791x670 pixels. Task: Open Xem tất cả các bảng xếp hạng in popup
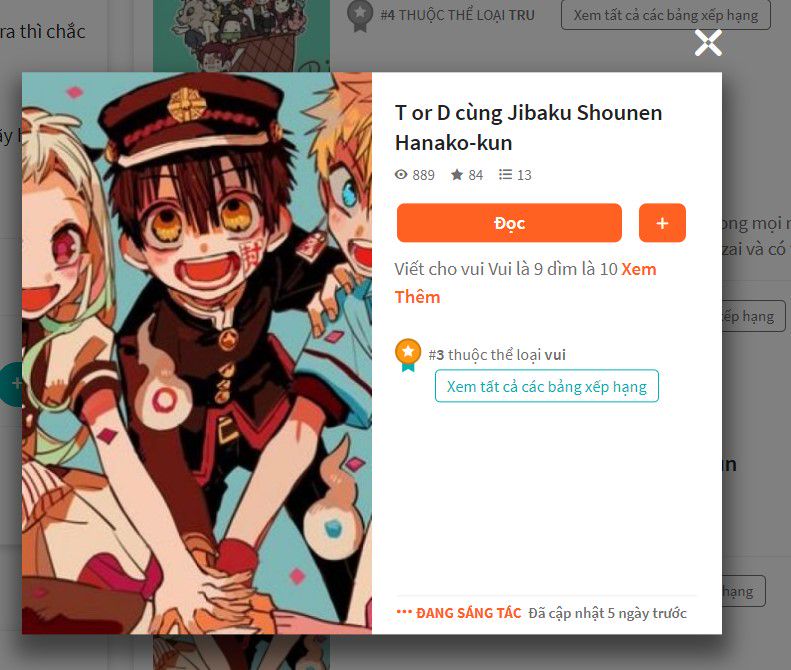pyautogui.click(x=547, y=386)
